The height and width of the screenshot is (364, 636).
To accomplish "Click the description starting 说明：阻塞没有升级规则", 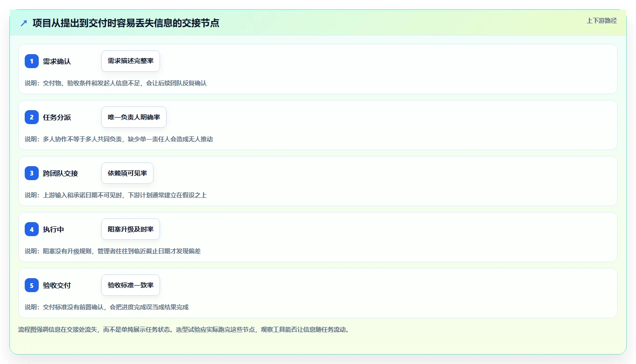I will [113, 251].
